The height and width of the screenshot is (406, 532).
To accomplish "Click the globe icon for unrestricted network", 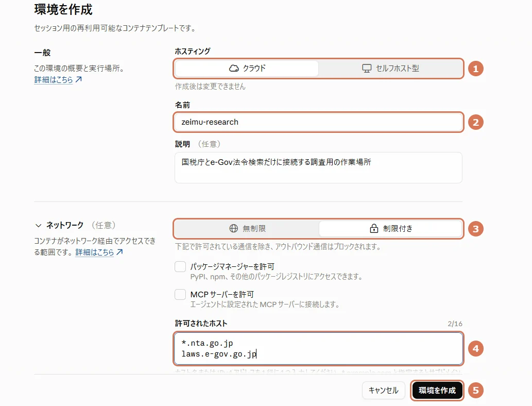I will (x=233, y=228).
